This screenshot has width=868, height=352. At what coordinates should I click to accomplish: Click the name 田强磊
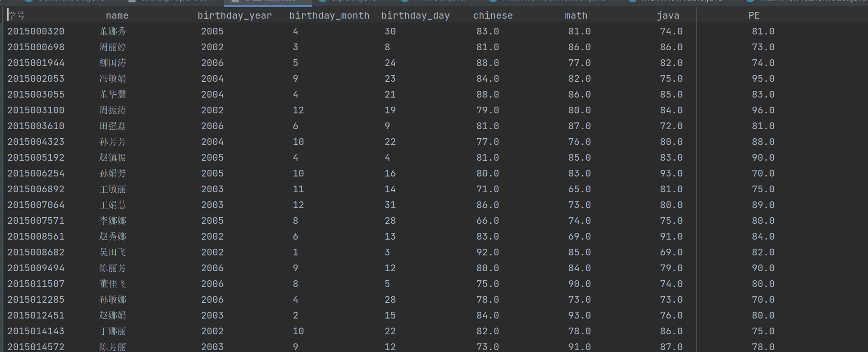click(112, 126)
